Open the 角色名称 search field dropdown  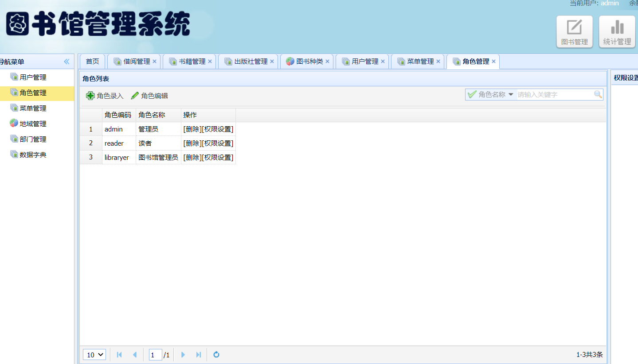pyautogui.click(x=491, y=94)
